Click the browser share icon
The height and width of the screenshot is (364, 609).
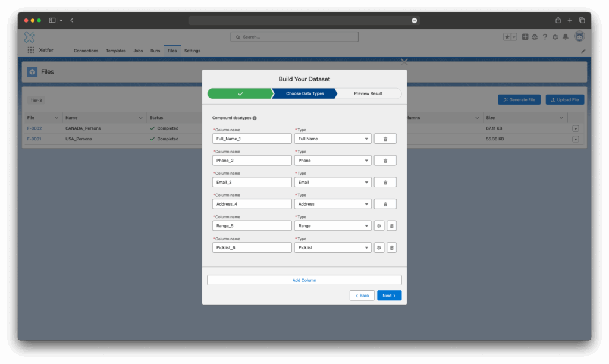point(558,20)
